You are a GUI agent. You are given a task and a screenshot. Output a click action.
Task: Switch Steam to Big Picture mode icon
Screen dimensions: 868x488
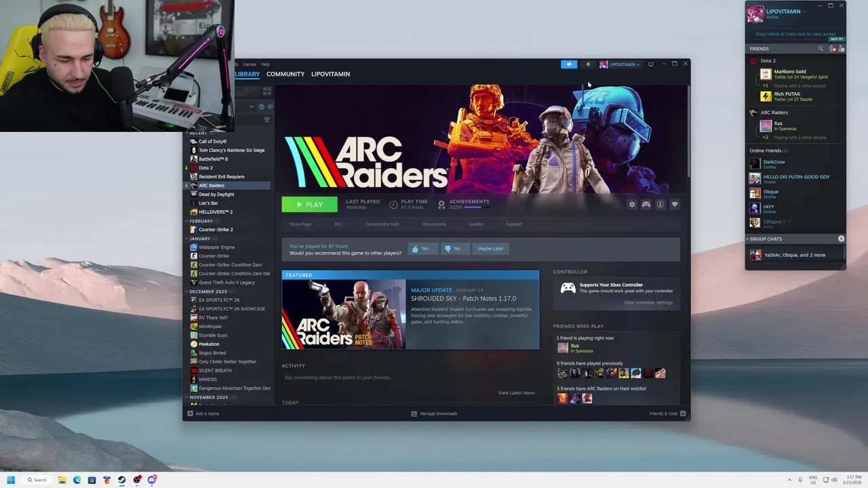pyautogui.click(x=650, y=64)
